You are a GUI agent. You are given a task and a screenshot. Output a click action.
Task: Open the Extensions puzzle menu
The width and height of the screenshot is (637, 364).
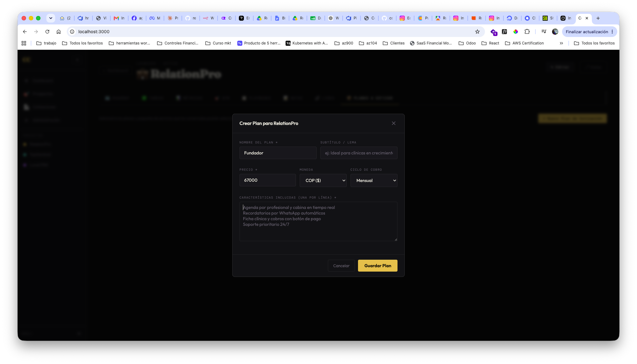pos(527,32)
